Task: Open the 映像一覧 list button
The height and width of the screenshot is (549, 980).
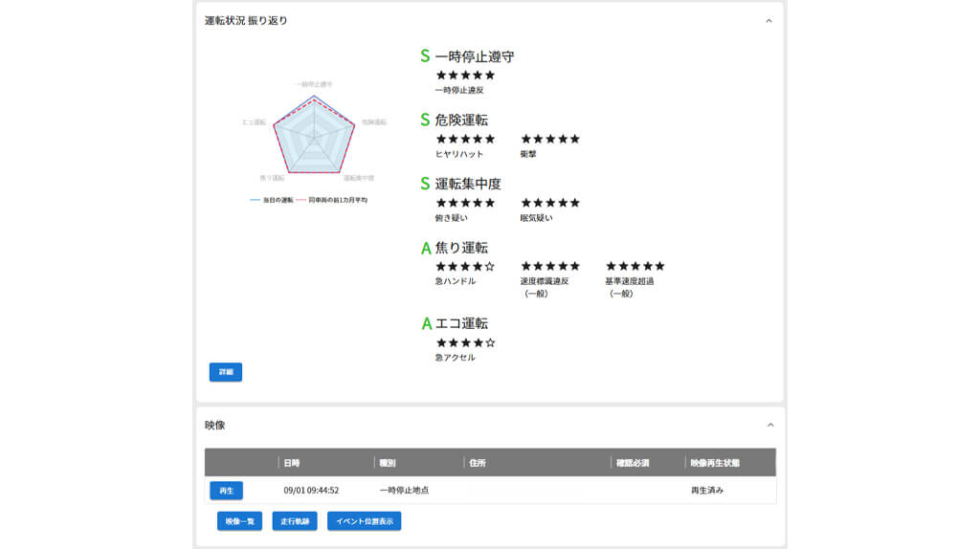Action: (239, 521)
